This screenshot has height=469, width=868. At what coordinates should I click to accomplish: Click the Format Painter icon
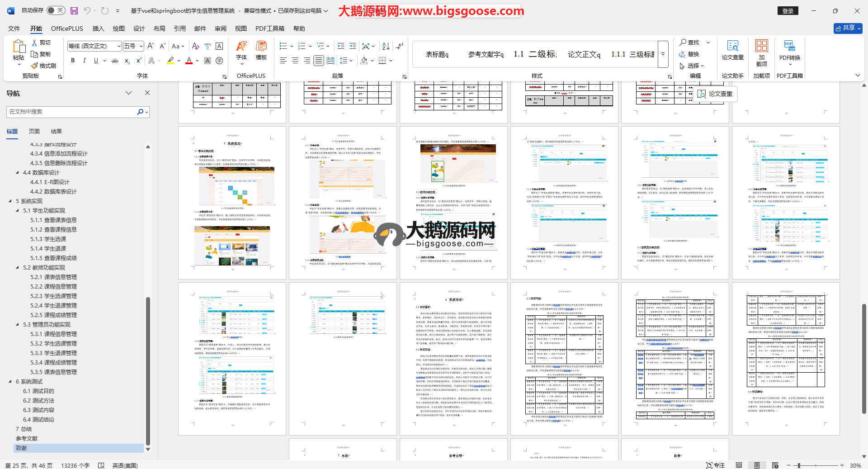point(35,66)
